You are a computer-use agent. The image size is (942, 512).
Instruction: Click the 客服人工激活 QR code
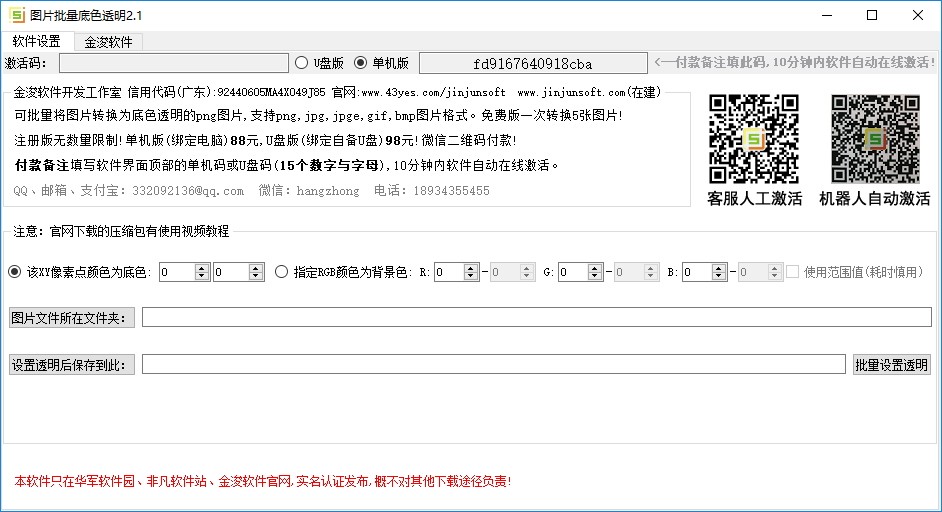click(753, 139)
